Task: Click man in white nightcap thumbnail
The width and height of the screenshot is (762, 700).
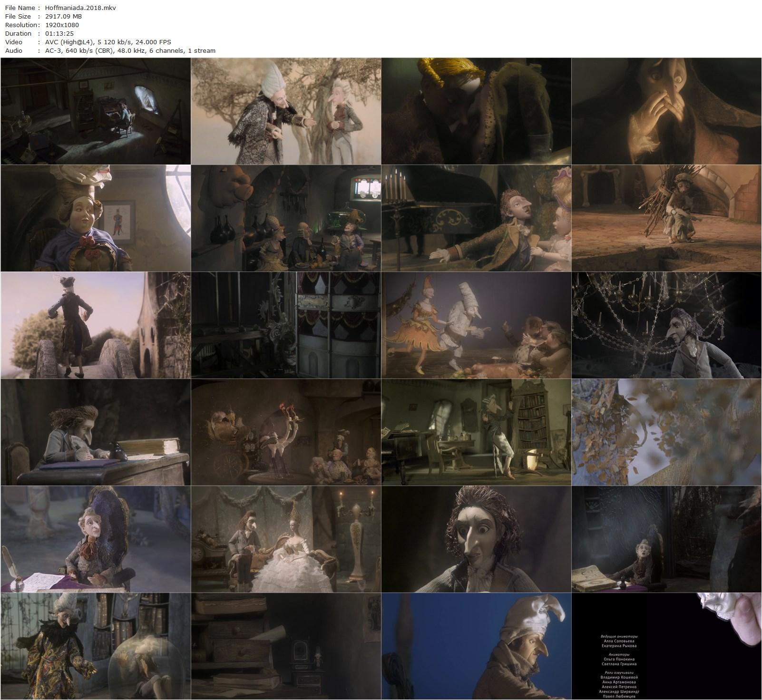Action: (476, 646)
